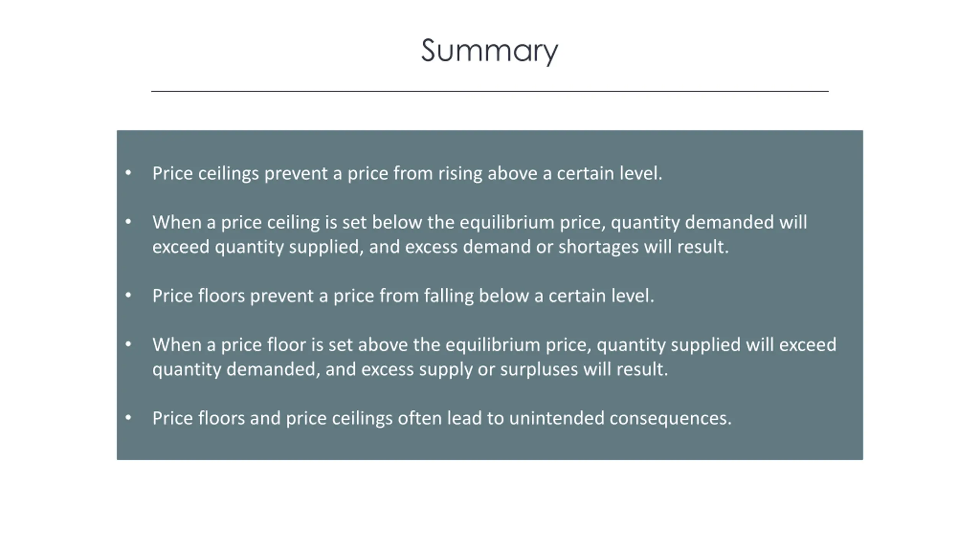Select the bullet marker before "Price floors prevent"

point(128,295)
